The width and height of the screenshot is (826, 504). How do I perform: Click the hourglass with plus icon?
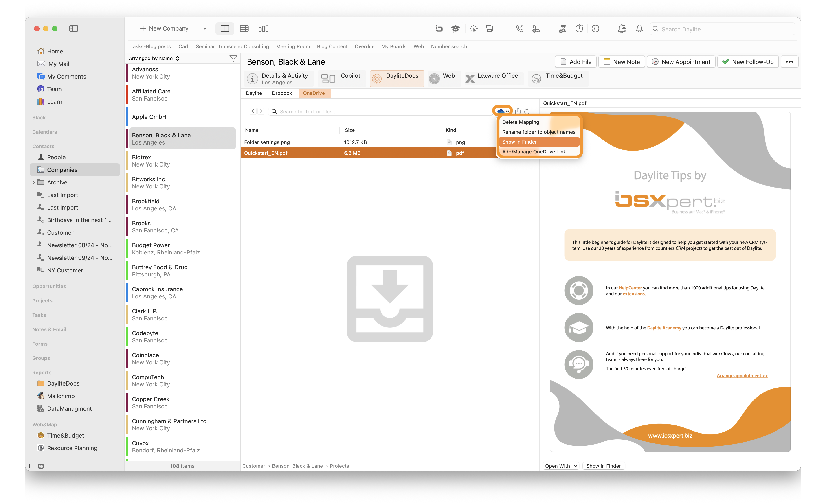562,29
